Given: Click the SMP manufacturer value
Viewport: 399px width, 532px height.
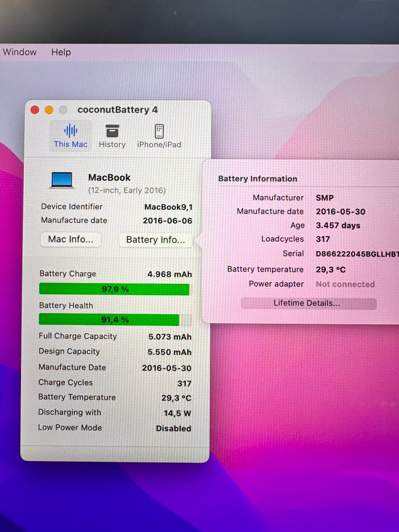Looking at the screenshot, I should coord(325,198).
